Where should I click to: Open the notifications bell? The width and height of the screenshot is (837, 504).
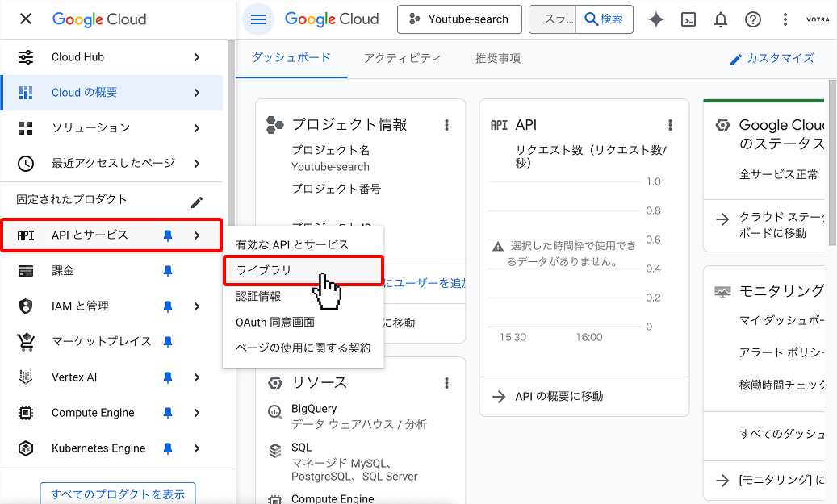click(x=721, y=19)
